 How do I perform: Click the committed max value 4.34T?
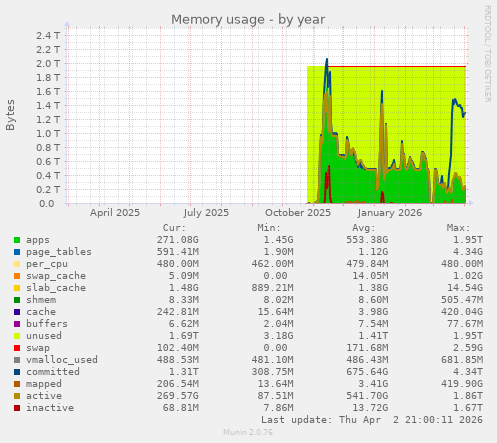point(468,372)
